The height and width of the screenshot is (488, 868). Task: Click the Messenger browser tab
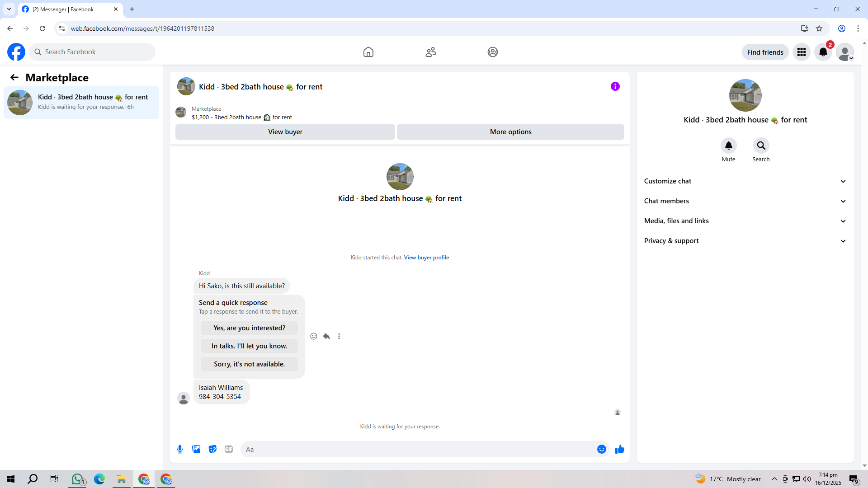pyautogui.click(x=70, y=9)
